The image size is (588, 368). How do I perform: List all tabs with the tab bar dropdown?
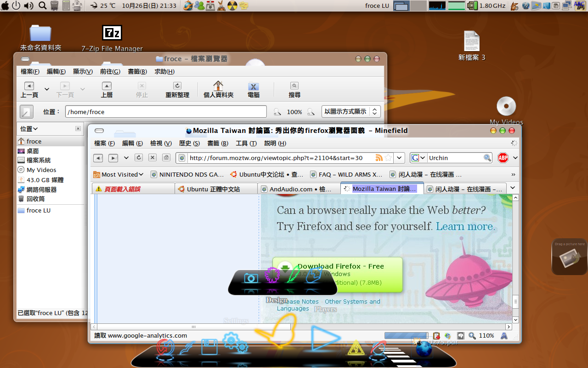(513, 188)
